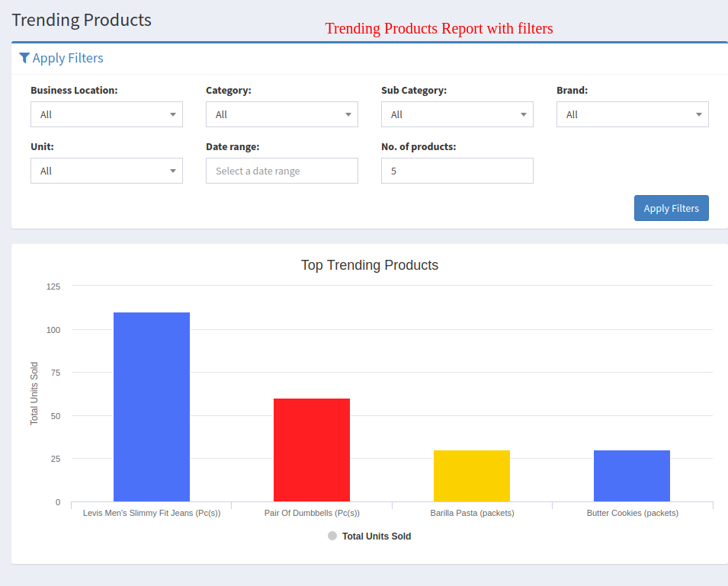This screenshot has width=728, height=586.
Task: Select the Levis Men's Slimmy Fit Jeans bar
Action: click(152, 407)
